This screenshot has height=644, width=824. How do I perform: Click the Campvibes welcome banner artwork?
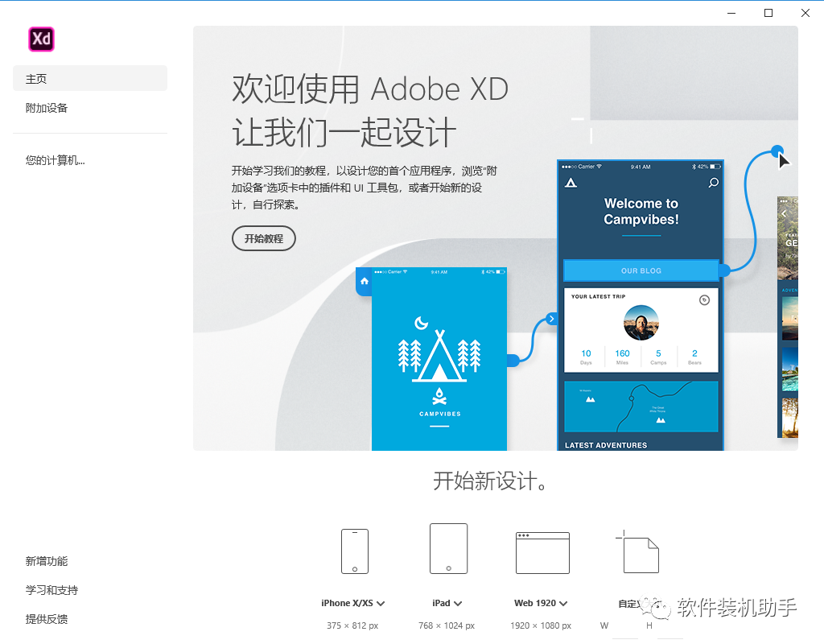click(496, 238)
